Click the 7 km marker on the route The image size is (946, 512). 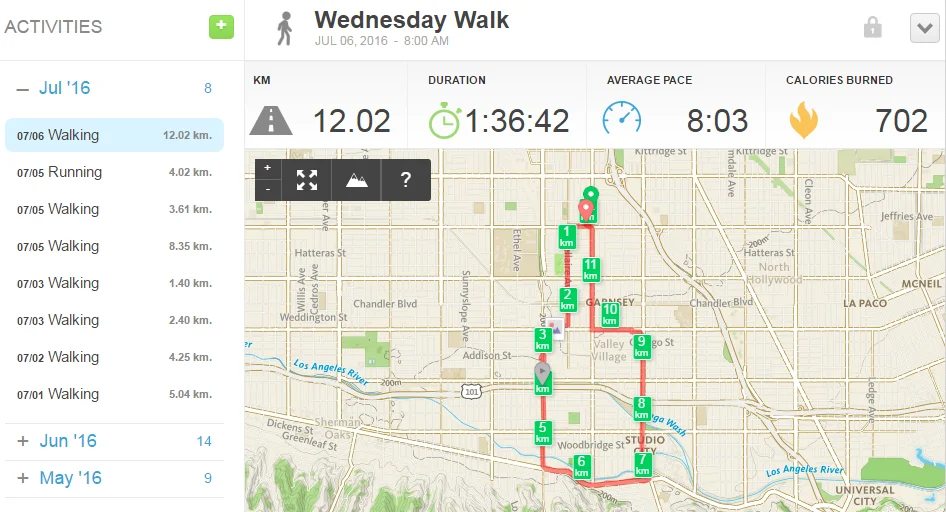[x=642, y=464]
